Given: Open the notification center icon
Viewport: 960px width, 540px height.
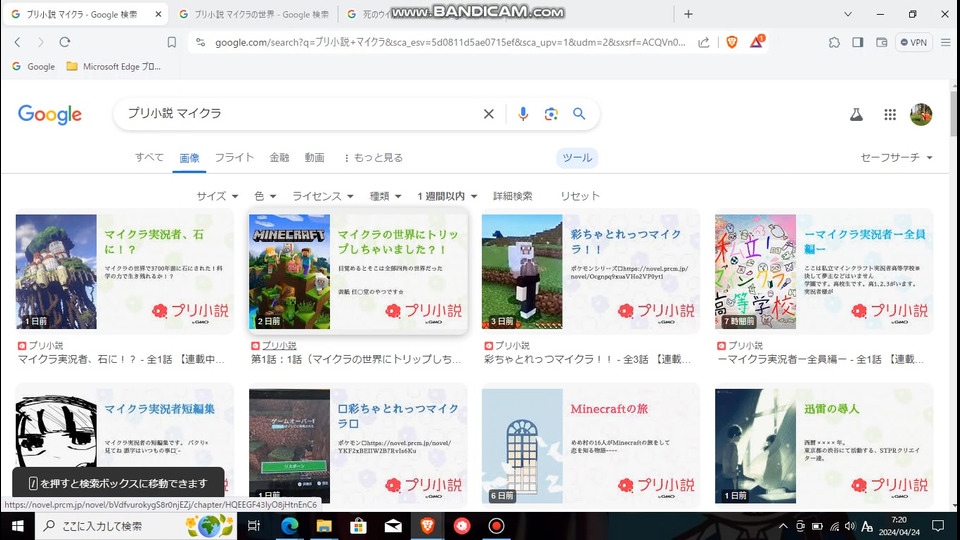Looking at the screenshot, I should click(x=937, y=526).
